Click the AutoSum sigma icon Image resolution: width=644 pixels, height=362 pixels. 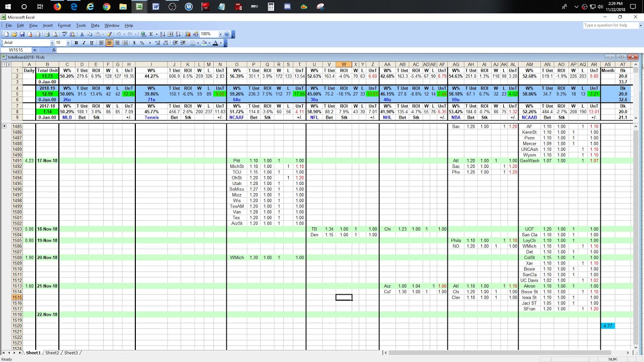point(151,34)
